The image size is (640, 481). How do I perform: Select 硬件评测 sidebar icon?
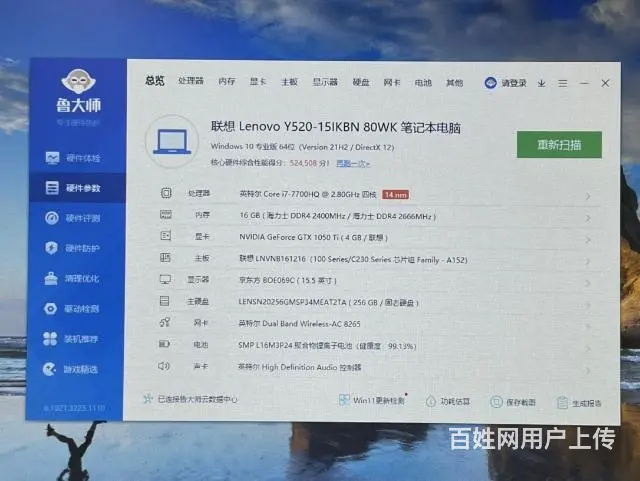(x=52, y=218)
